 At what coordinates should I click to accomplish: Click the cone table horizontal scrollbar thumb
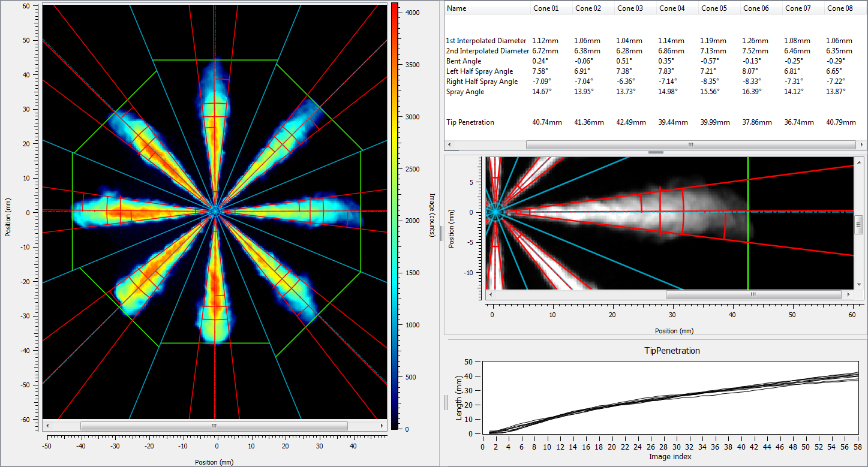point(690,144)
